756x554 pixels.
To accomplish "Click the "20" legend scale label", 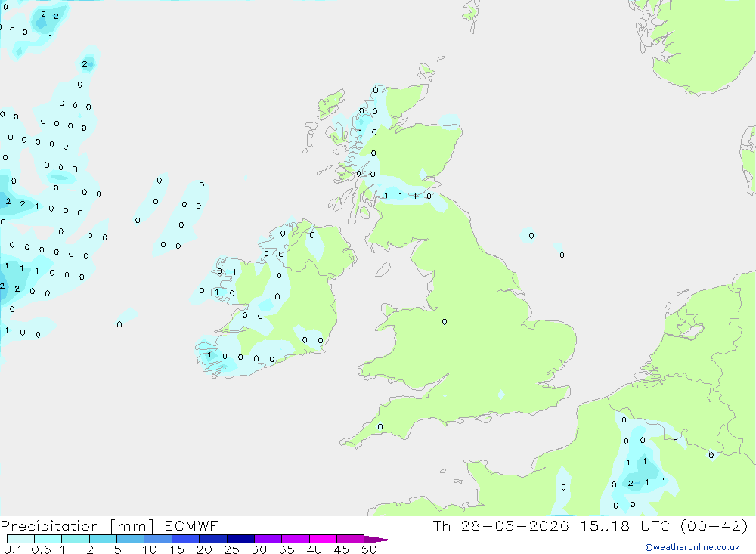I will tap(204, 549).
